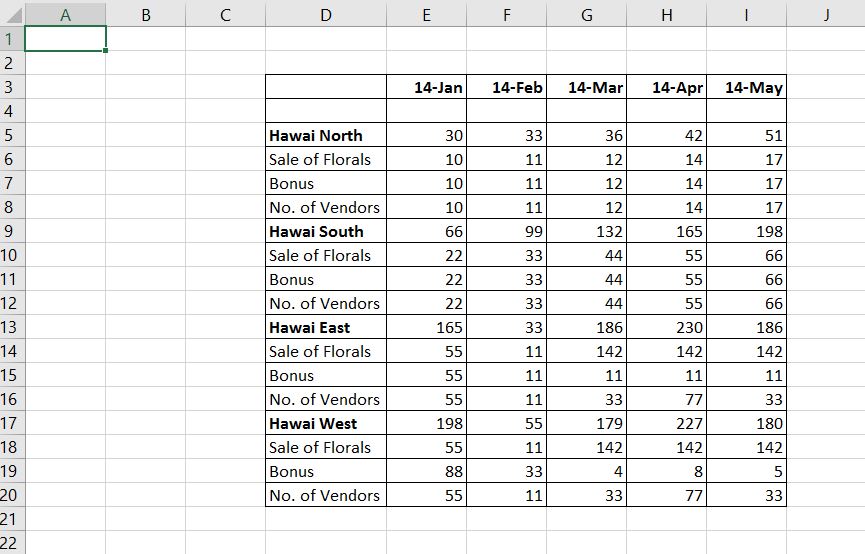The height and width of the screenshot is (554, 865).
Task: Click Hawai West 14-Mar value 179
Action: [586, 423]
